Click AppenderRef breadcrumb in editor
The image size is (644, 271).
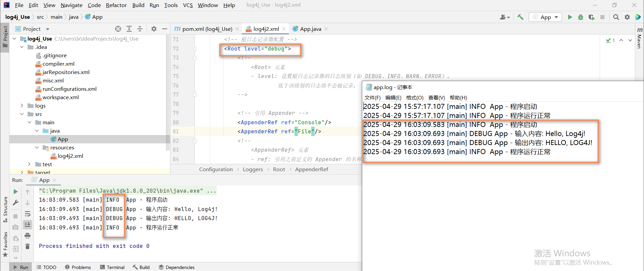312,170
